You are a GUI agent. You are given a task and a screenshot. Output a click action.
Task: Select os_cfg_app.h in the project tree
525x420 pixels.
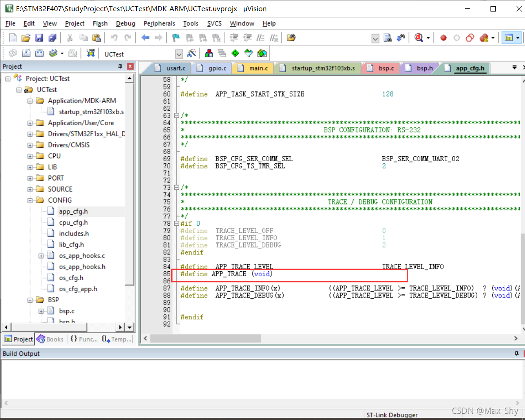78,289
